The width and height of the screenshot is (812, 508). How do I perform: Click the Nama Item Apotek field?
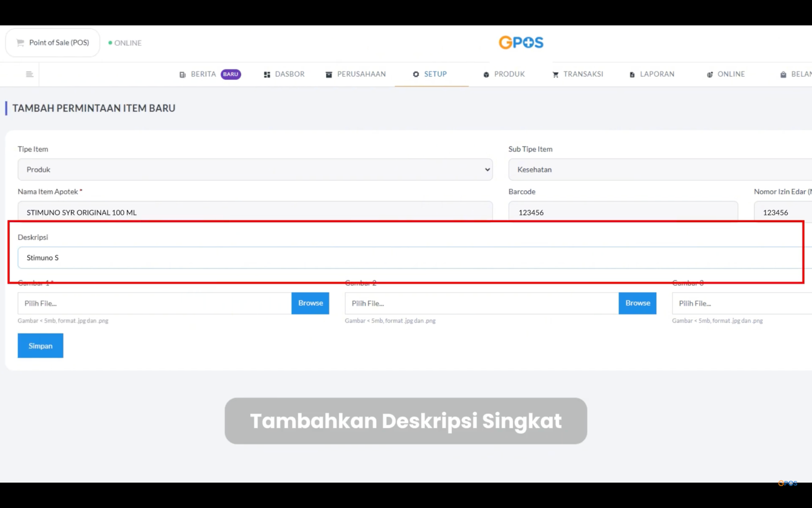coord(255,211)
